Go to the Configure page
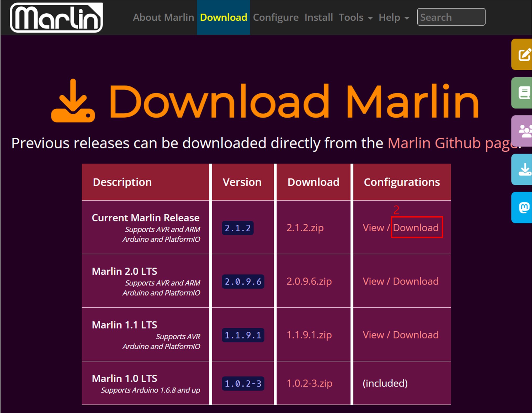 tap(276, 17)
